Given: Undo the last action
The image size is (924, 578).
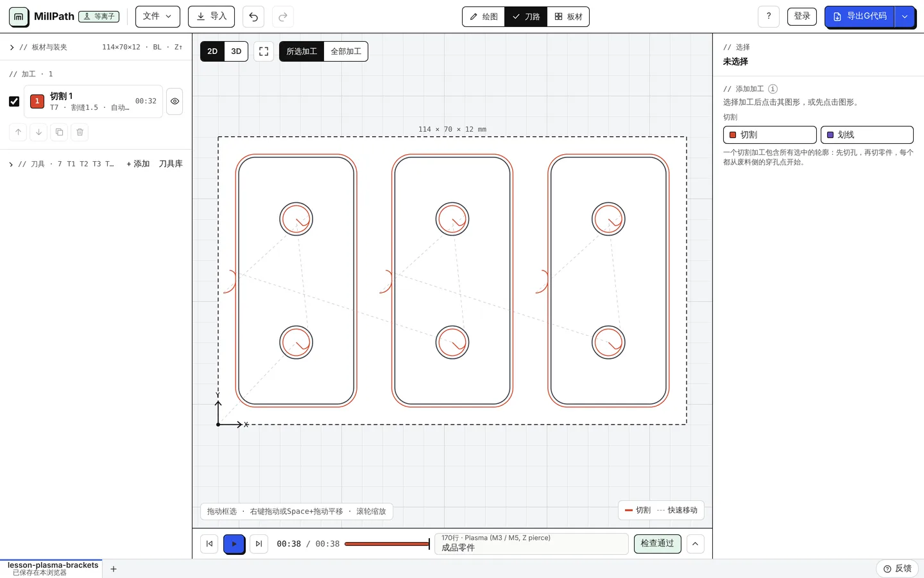Looking at the screenshot, I should [253, 17].
